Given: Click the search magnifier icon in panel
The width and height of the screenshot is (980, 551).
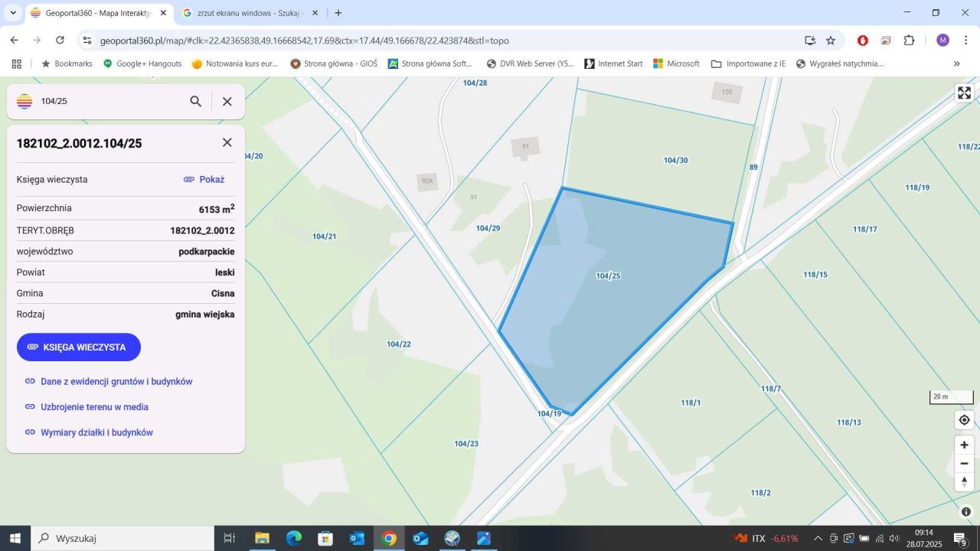Looking at the screenshot, I should click(x=196, y=101).
